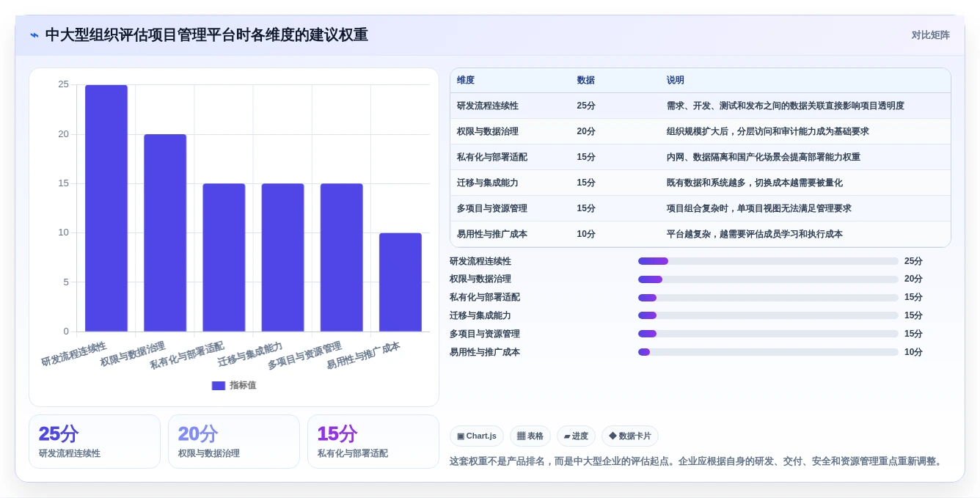Click the page title 中大型组织评估项目管理平台时各维度的建议权重
Viewport: 980px width, 498px height.
click(207, 35)
